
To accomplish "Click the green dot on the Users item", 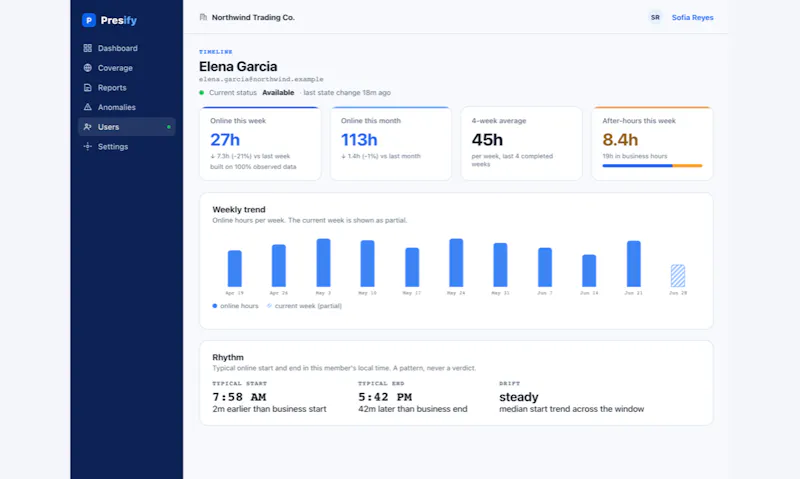I will pyautogui.click(x=169, y=127).
